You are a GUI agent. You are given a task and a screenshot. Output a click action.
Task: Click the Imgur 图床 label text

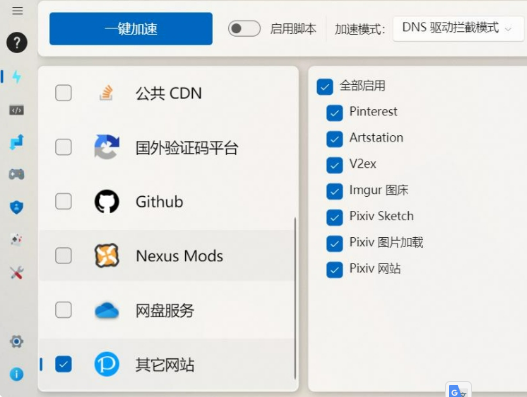pyautogui.click(x=378, y=190)
